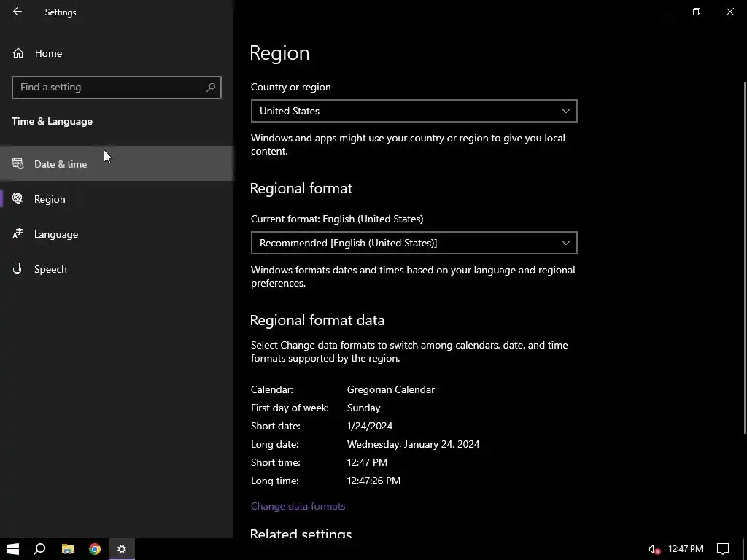The image size is (747, 560).
Task: Open the taskbar clock showing 12:47 PM
Action: tap(686, 549)
